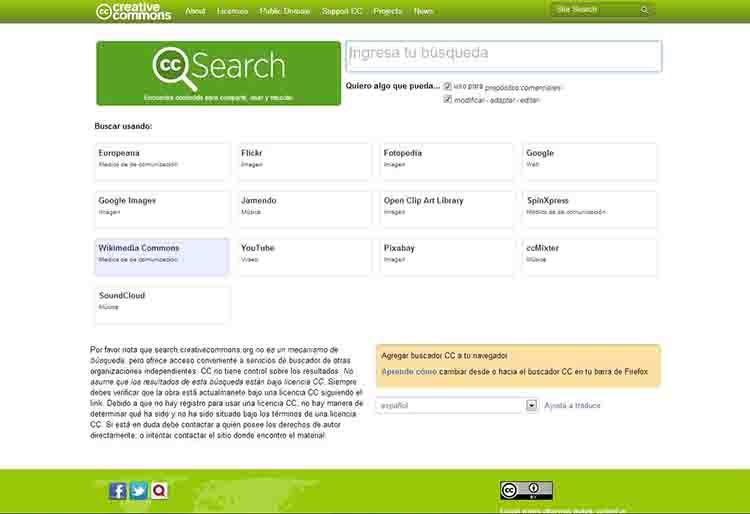Open the Support CC menu item
This screenshot has height=514, width=750.
click(x=342, y=11)
